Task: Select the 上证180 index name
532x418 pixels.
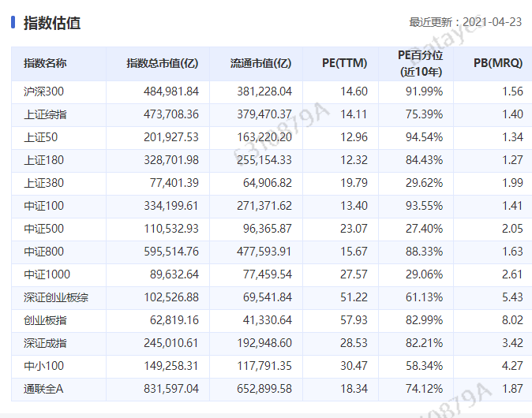Action: pos(43,160)
